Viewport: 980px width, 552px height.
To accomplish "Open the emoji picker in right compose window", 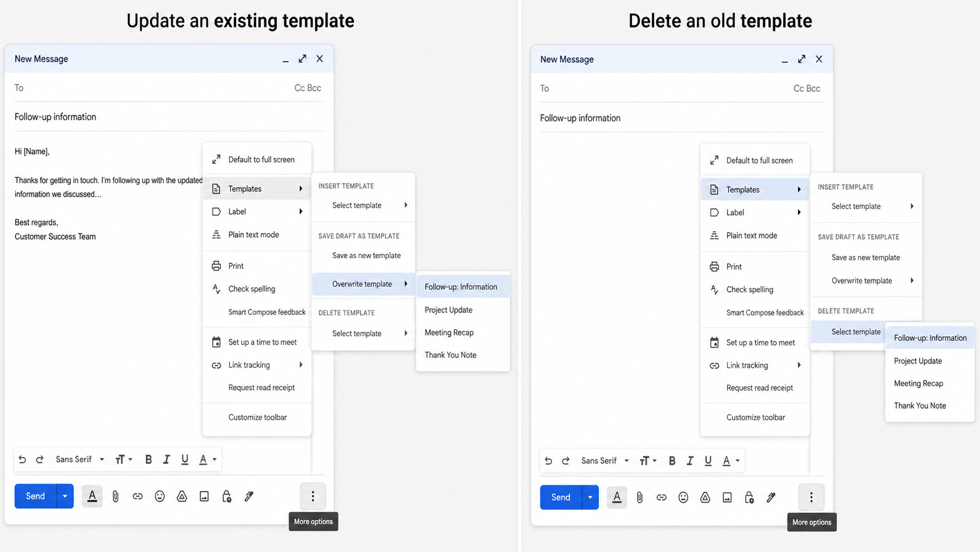I will [x=683, y=497].
